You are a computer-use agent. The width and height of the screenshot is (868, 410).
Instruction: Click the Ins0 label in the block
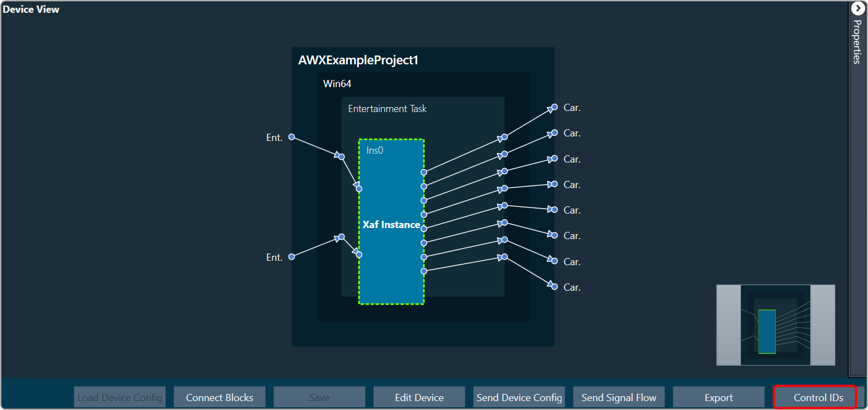(375, 150)
